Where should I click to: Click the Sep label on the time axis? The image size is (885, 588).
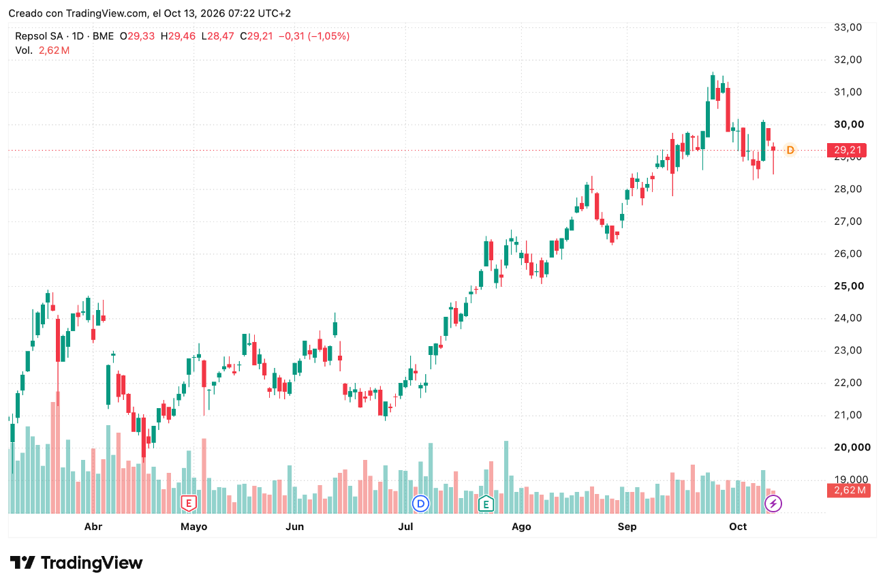tap(627, 527)
